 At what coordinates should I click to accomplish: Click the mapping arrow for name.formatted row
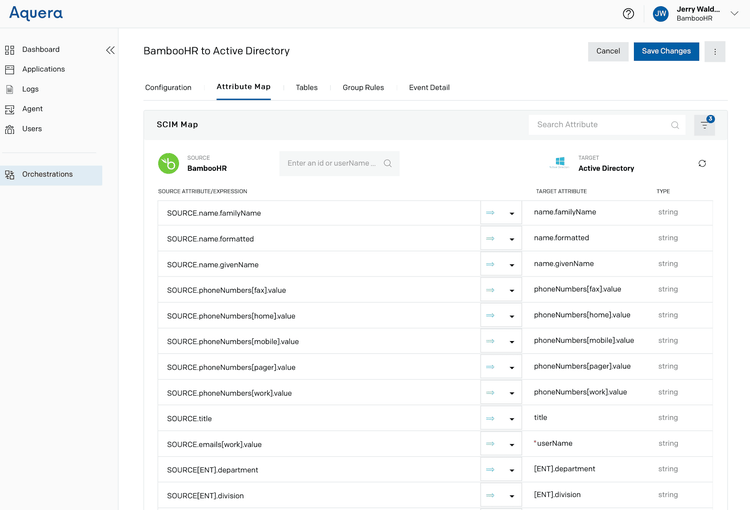click(490, 238)
